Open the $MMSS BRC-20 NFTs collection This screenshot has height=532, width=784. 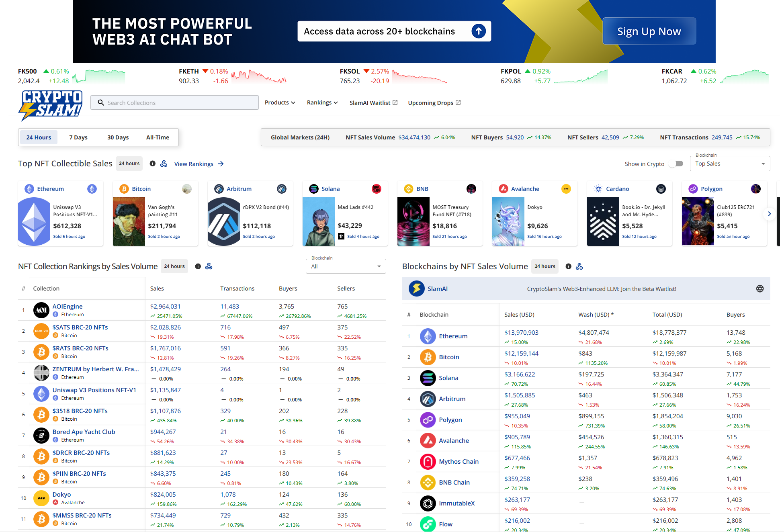(x=82, y=515)
